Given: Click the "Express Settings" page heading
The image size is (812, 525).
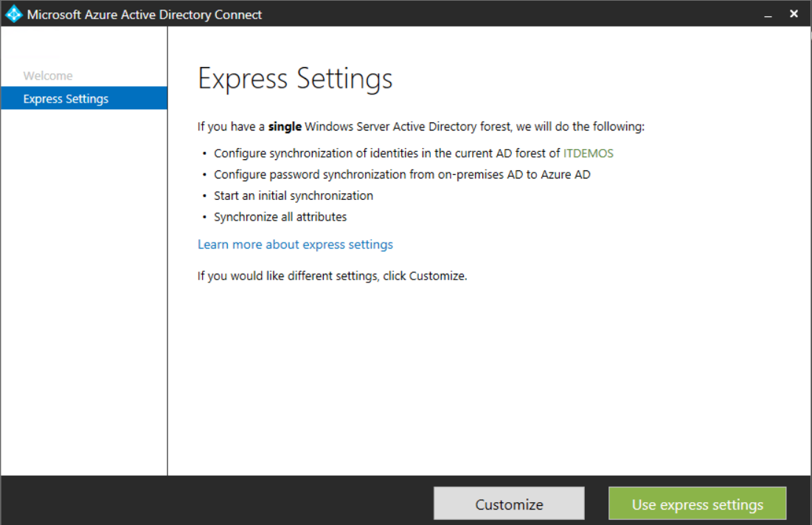Looking at the screenshot, I should 294,78.
